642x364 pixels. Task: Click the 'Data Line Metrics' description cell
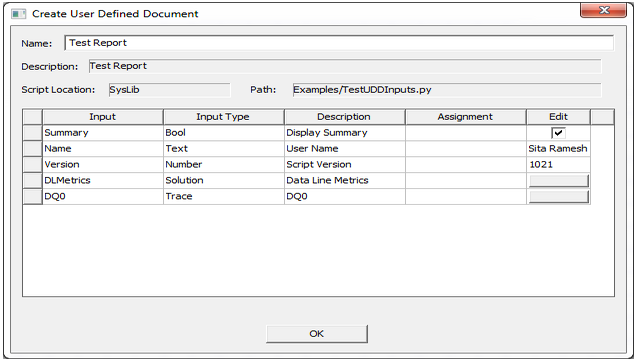tap(345, 181)
